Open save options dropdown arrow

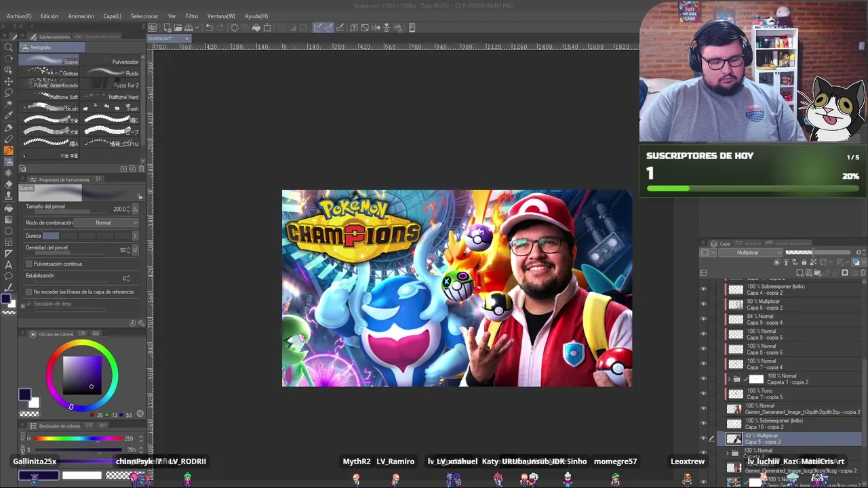197,28
